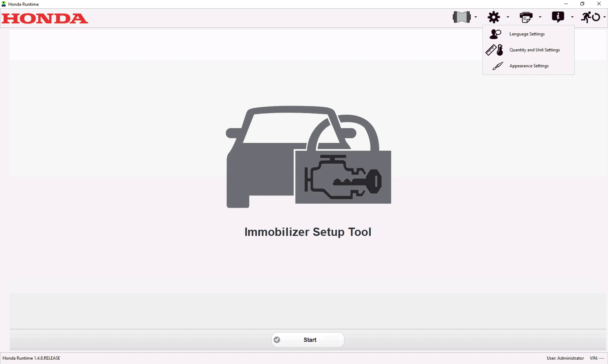The image size is (608, 364).
Task: Expand dropdown arrow beside gear icon
Action: coord(508,17)
